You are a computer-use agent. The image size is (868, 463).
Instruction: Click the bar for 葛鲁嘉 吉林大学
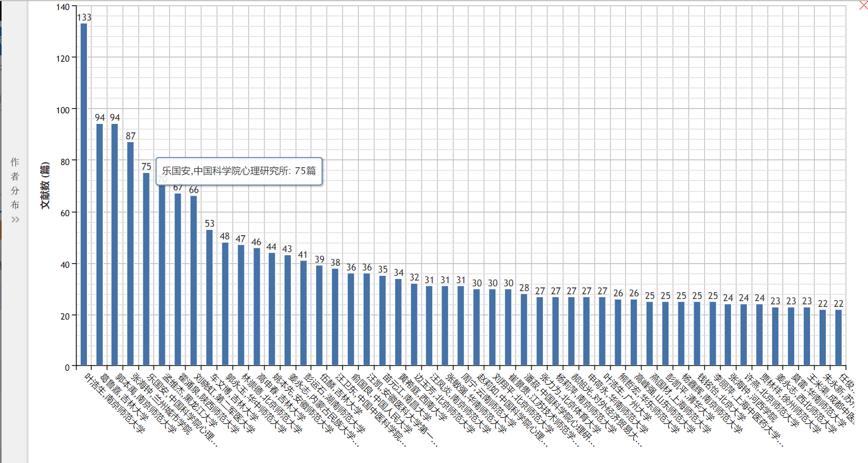click(x=100, y=245)
